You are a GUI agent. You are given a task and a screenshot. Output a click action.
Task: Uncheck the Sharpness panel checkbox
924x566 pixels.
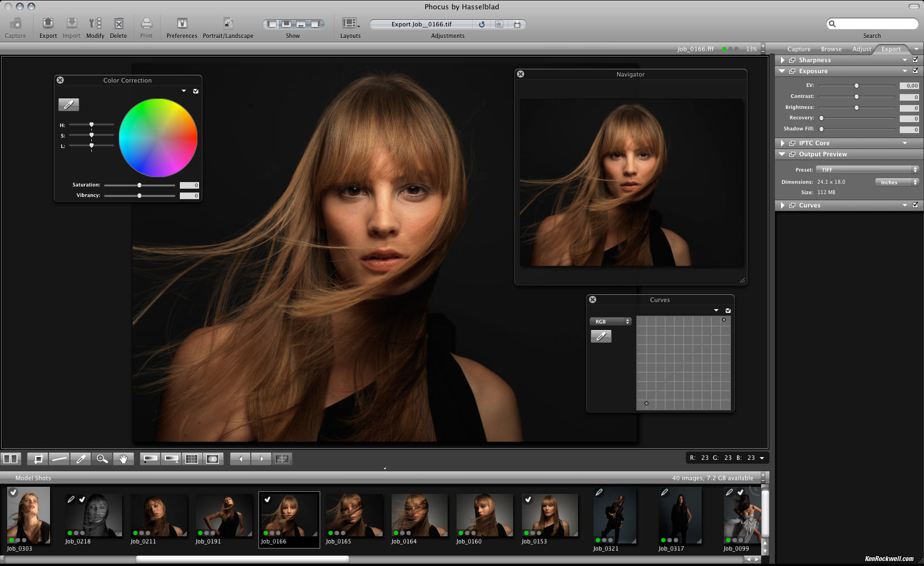tap(915, 60)
